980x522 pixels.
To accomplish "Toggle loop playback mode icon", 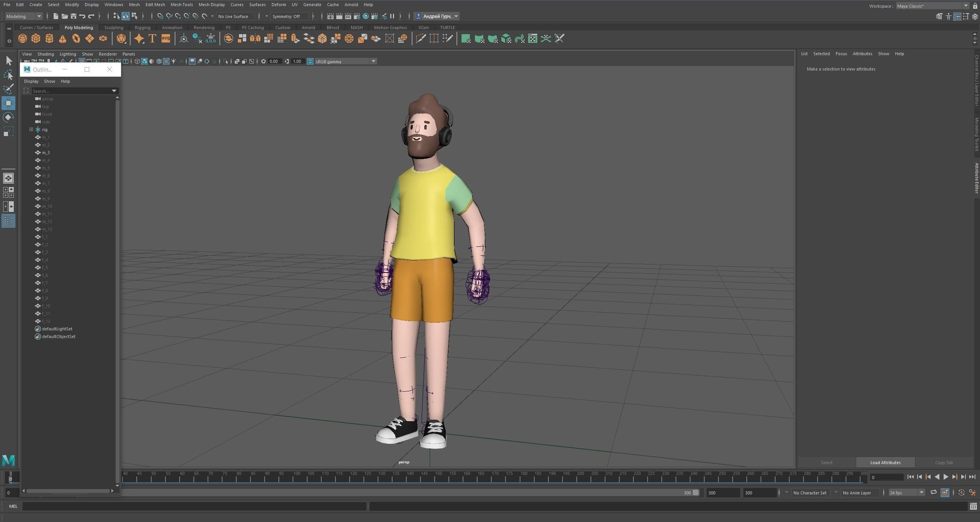I will pyautogui.click(x=934, y=492).
